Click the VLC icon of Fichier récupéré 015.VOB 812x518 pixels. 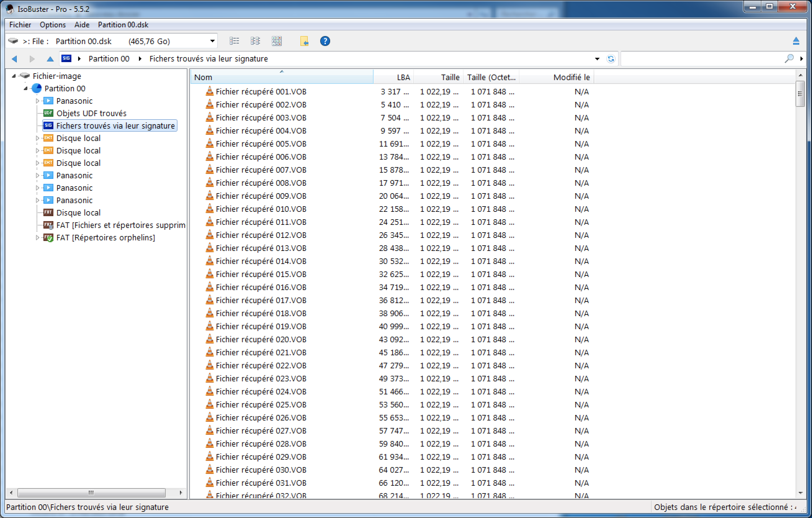[x=209, y=274]
